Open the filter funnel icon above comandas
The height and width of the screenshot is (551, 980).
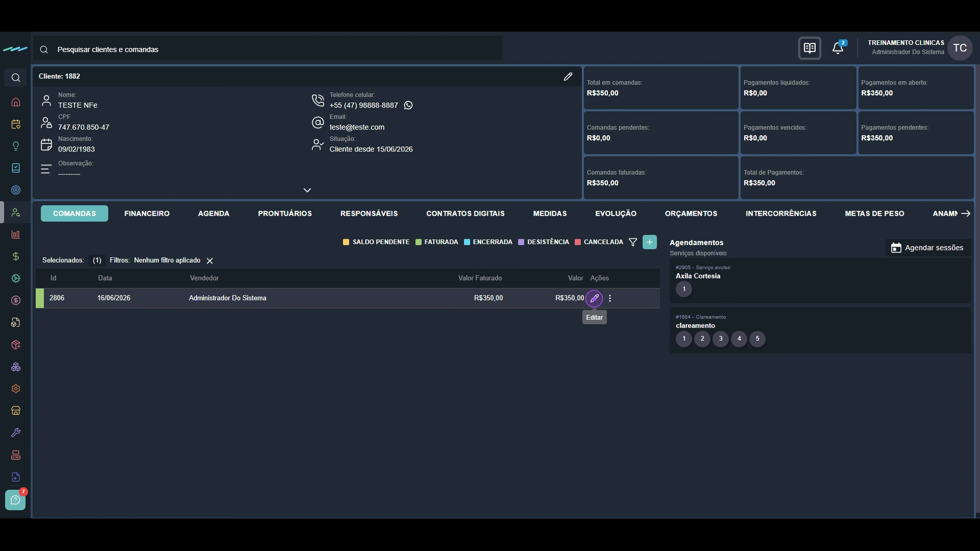[x=633, y=242]
